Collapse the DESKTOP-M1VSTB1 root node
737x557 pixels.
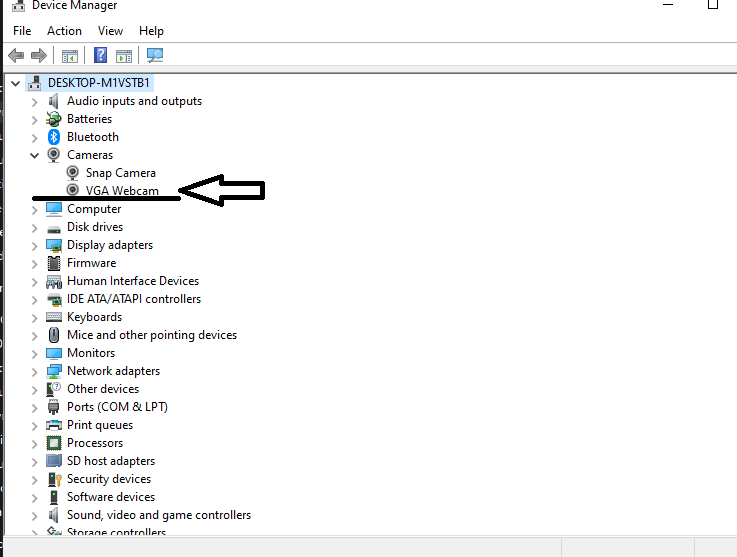(x=16, y=84)
